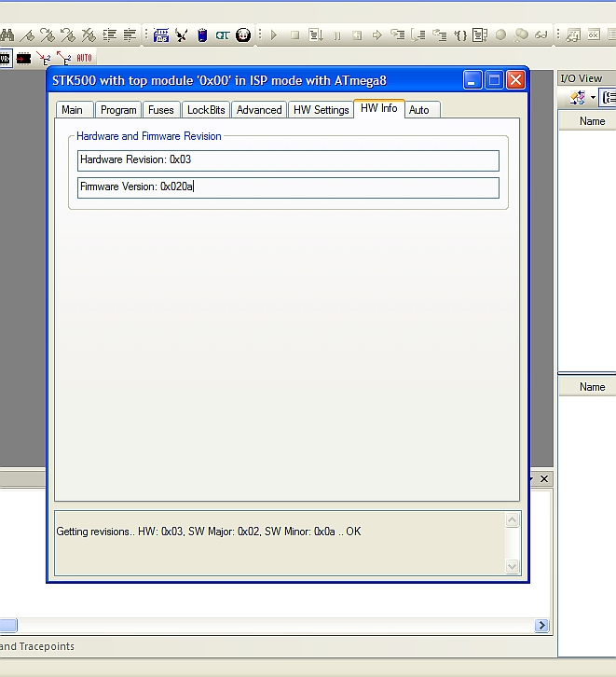This screenshot has height=677, width=616.
Task: Clear all bookmarks crossed-flag icon
Action: pyautogui.click(x=89, y=35)
